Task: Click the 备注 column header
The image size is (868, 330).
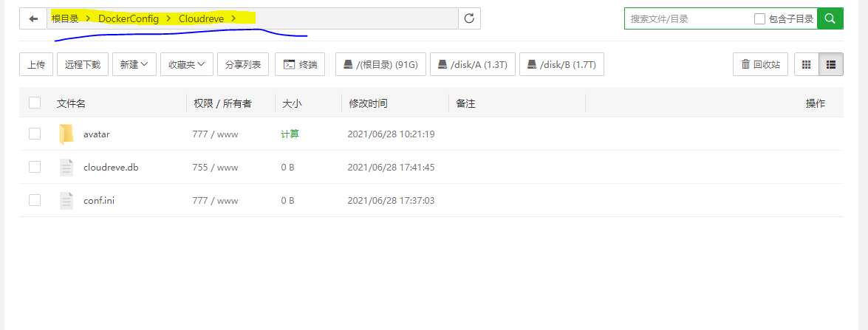Action: 465,103
